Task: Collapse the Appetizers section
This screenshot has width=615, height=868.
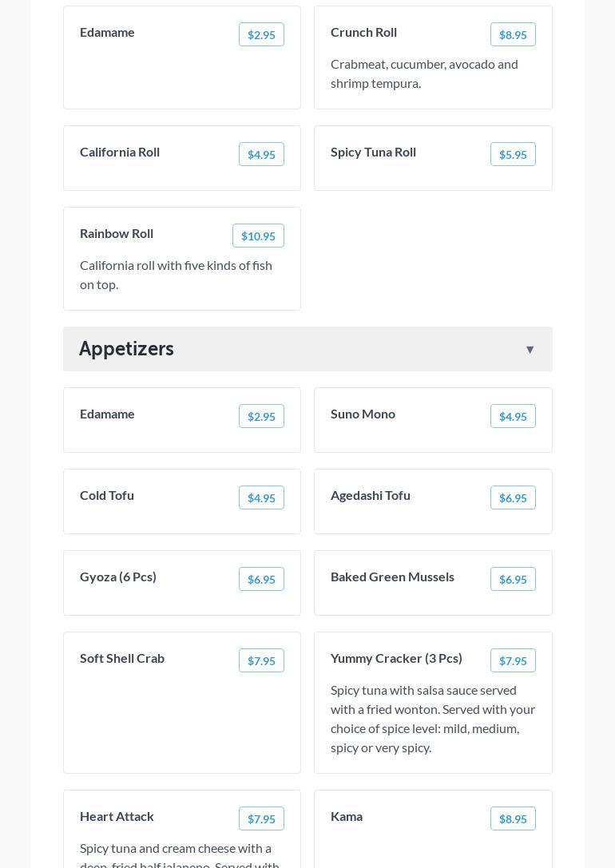Action: click(530, 350)
